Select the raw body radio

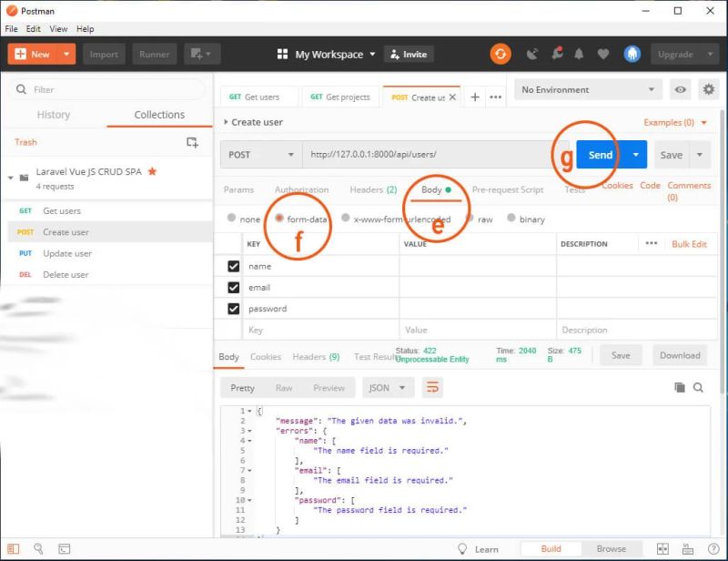click(470, 218)
